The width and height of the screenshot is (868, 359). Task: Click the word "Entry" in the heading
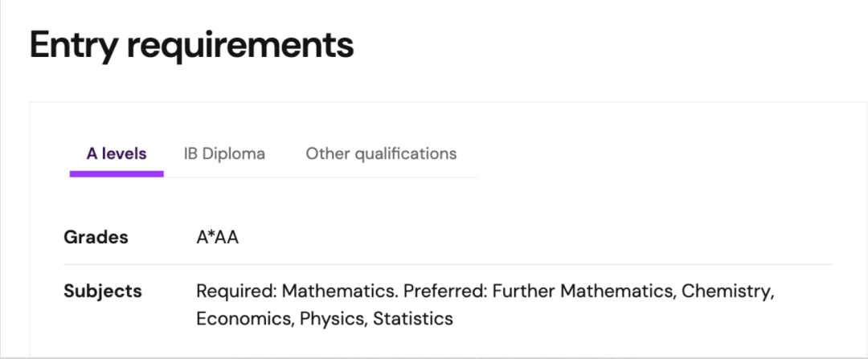[72, 45]
